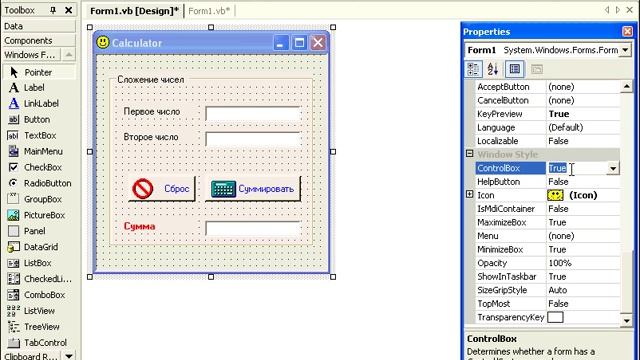The image size is (640, 360).
Task: Click the greyed Property Pages icon
Action: [x=537, y=69]
